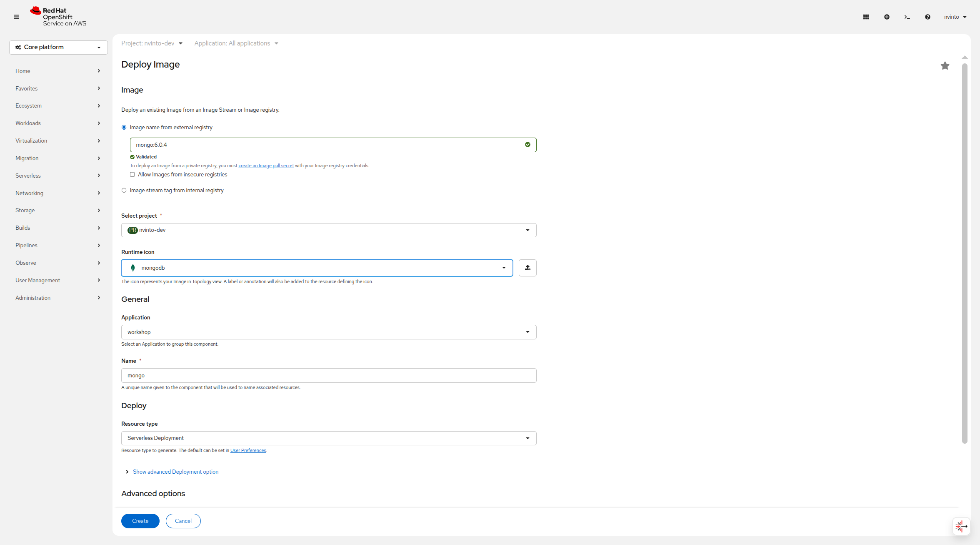The image size is (980, 545).
Task: Open the nvinto user menu
Action: [x=955, y=17]
